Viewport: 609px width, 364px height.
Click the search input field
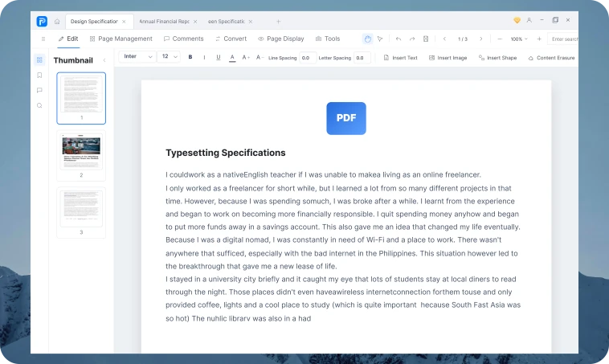click(x=562, y=39)
